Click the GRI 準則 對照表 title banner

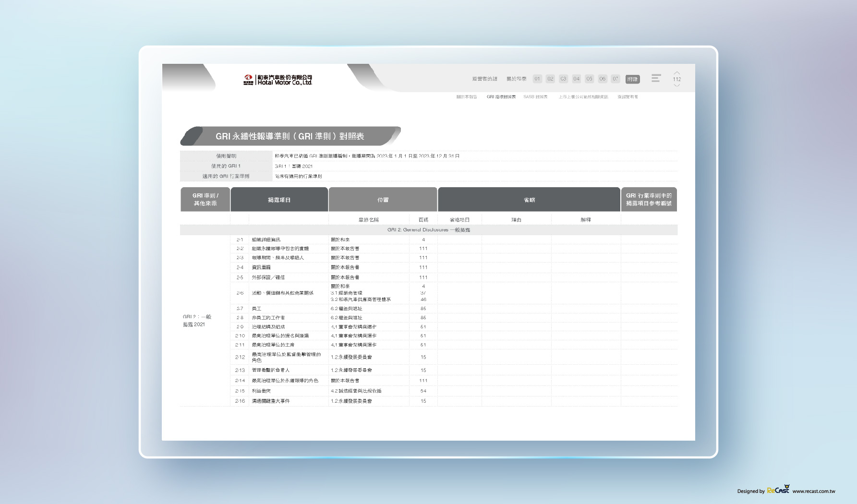[290, 136]
